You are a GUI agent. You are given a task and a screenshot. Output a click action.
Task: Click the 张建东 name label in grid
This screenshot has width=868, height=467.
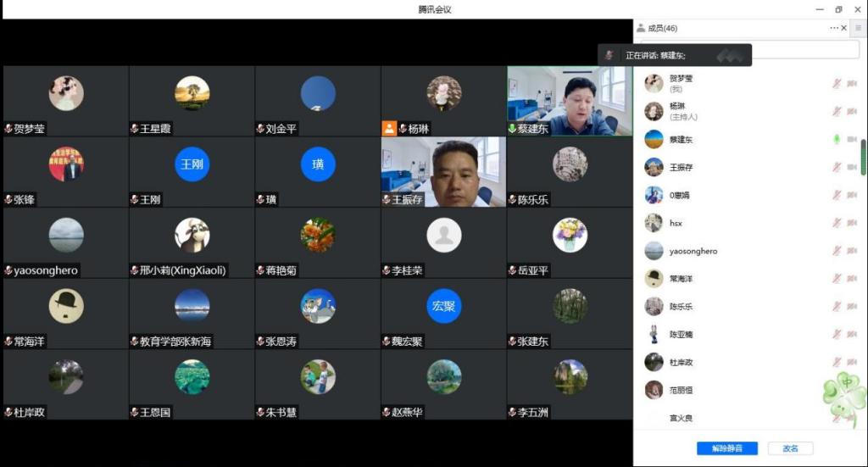pyautogui.click(x=532, y=342)
